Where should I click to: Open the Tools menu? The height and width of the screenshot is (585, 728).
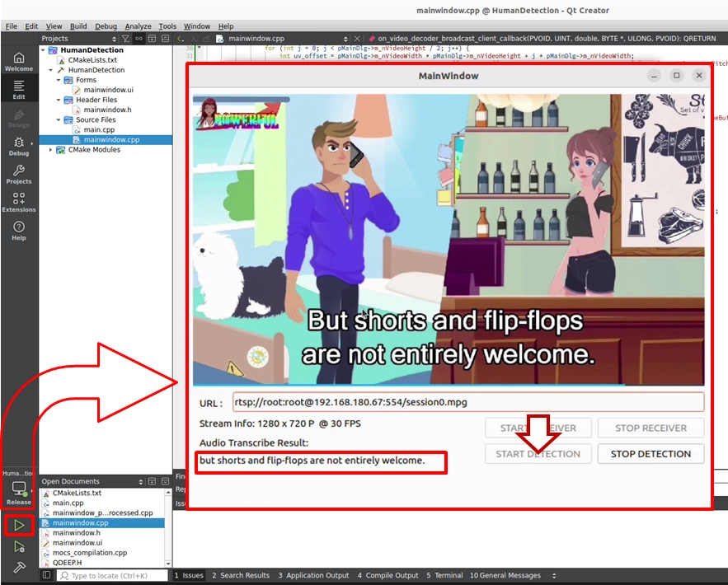[167, 26]
